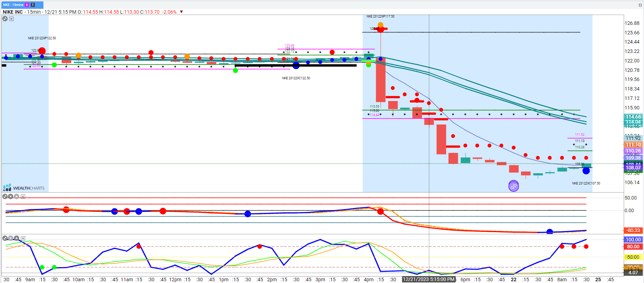Add indicator with plus icon in price pane
The height and width of the screenshot is (283, 644).
[x=12, y=19]
